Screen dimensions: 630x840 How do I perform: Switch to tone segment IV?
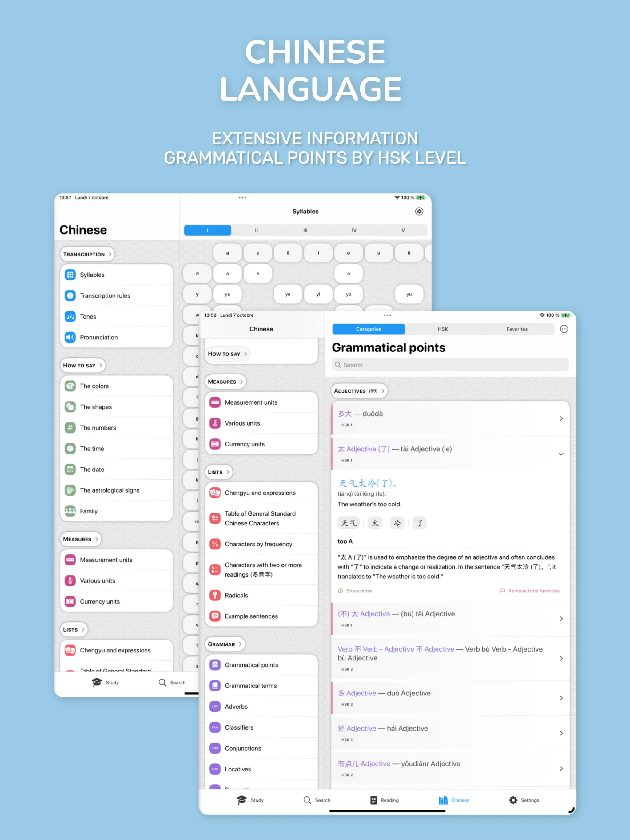[354, 230]
